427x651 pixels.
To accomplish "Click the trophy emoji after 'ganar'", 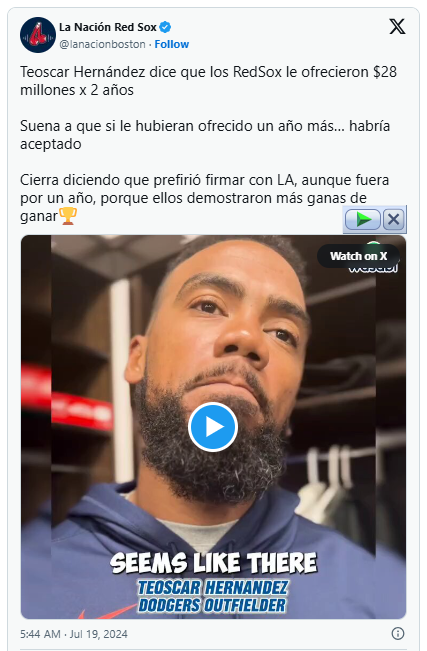I will click(68, 216).
